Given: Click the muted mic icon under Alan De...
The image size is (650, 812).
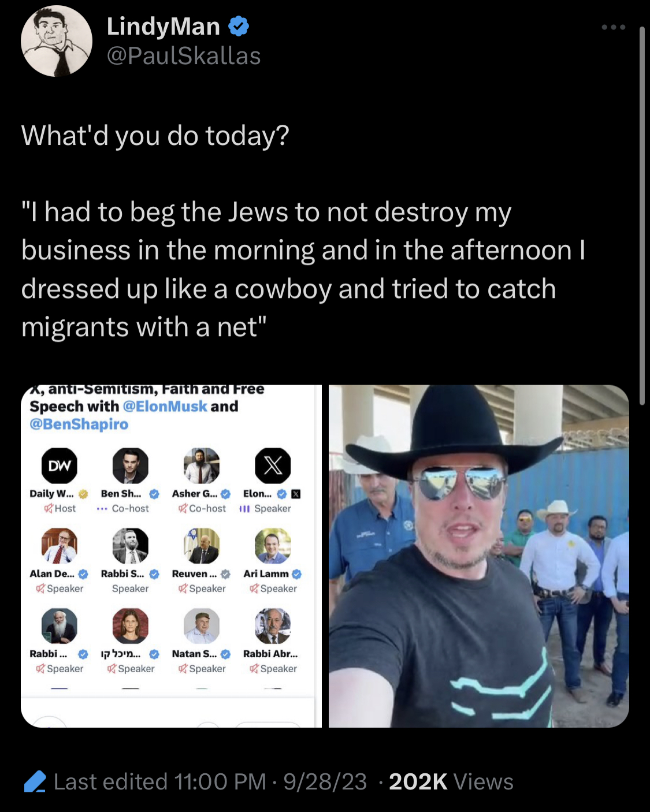Looking at the screenshot, I should tap(40, 588).
